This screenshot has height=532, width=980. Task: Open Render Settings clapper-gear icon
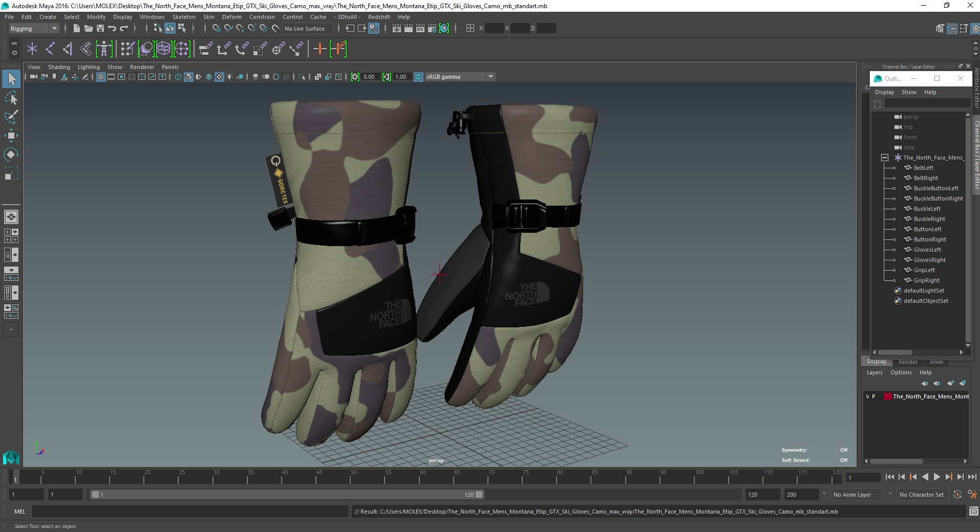click(432, 29)
